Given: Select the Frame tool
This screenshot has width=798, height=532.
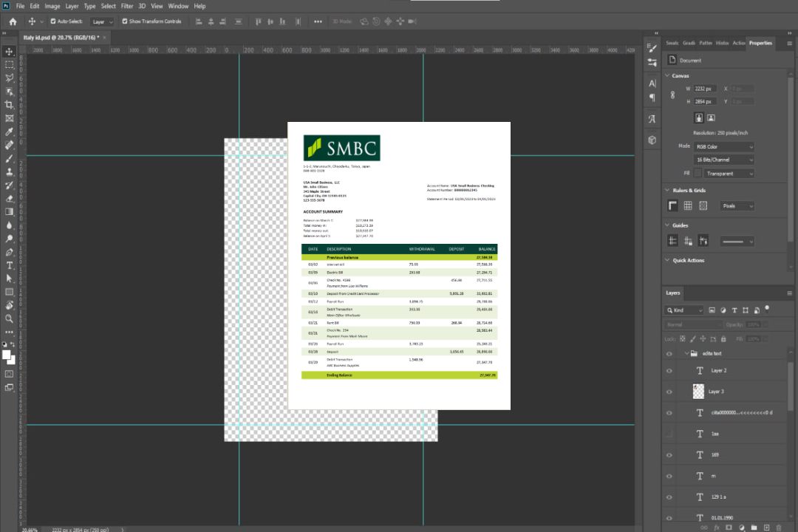Looking at the screenshot, I should (x=9, y=118).
